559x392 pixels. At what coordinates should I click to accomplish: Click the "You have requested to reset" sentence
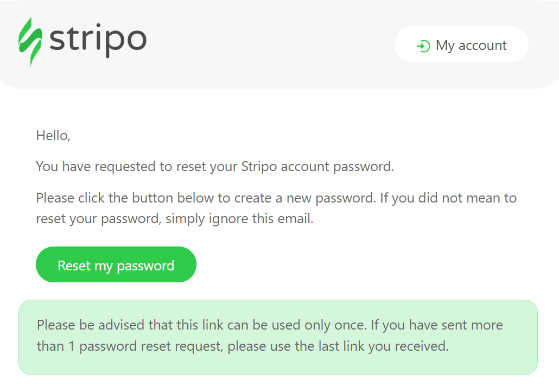(215, 167)
